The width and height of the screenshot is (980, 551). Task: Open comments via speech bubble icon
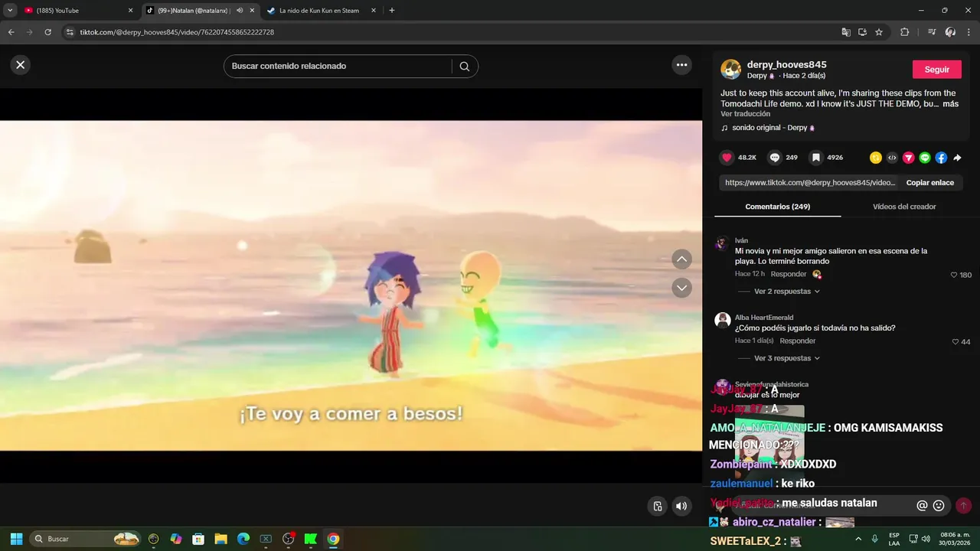774,158
